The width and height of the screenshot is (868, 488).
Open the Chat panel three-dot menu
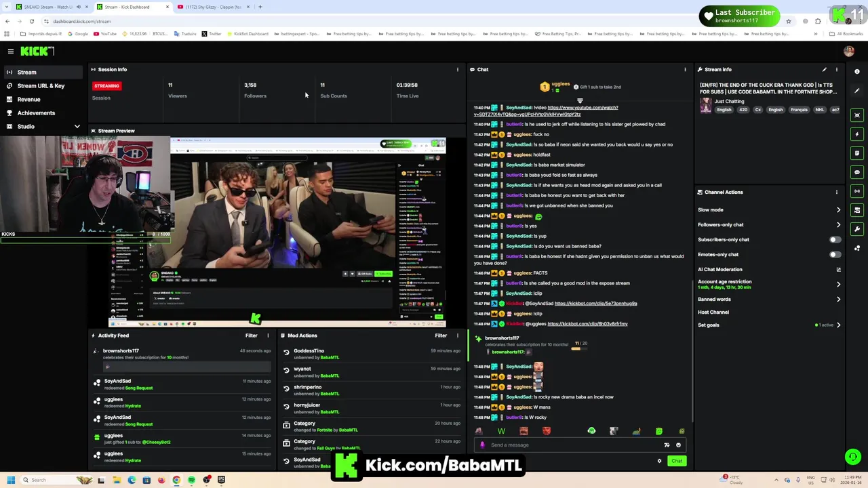pos(685,69)
